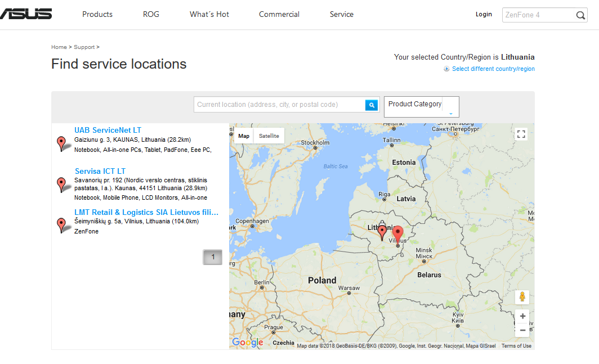The width and height of the screenshot is (599, 364).
Task: Focus the ZenFone 4 search field
Action: [539, 15]
